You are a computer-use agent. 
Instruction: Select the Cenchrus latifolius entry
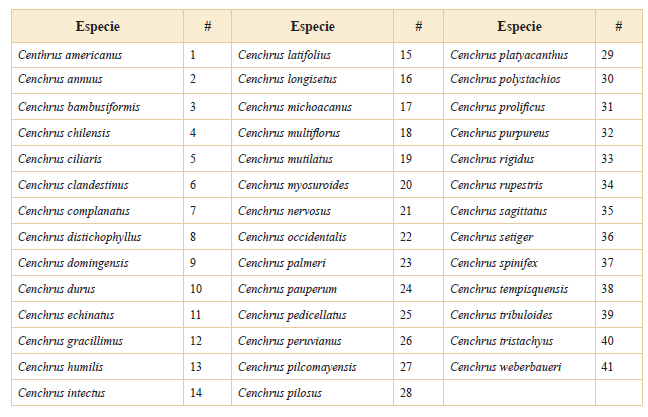312,55
